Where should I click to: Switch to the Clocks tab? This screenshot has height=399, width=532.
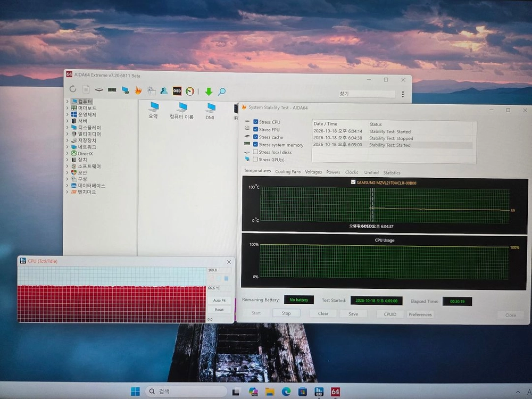point(352,172)
